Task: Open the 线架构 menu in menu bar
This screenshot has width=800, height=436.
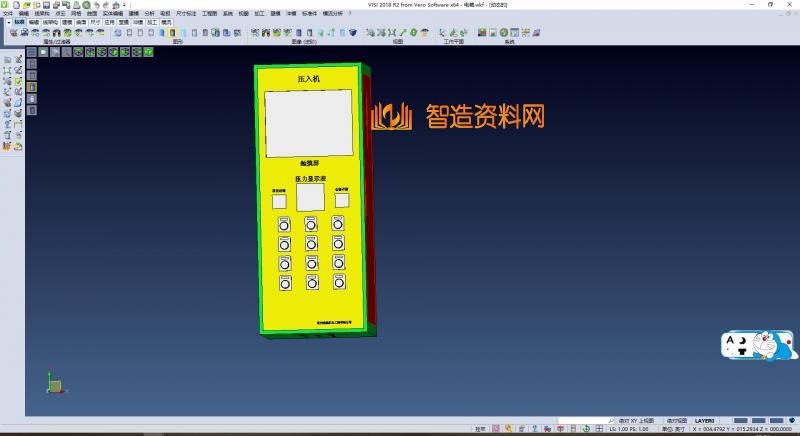Action: pyautogui.click(x=42, y=14)
